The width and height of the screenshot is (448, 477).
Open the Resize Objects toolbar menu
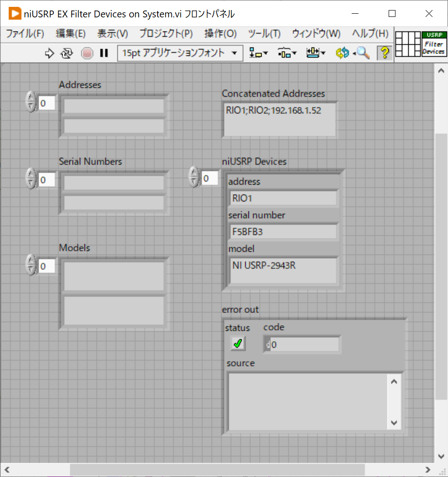[316, 53]
